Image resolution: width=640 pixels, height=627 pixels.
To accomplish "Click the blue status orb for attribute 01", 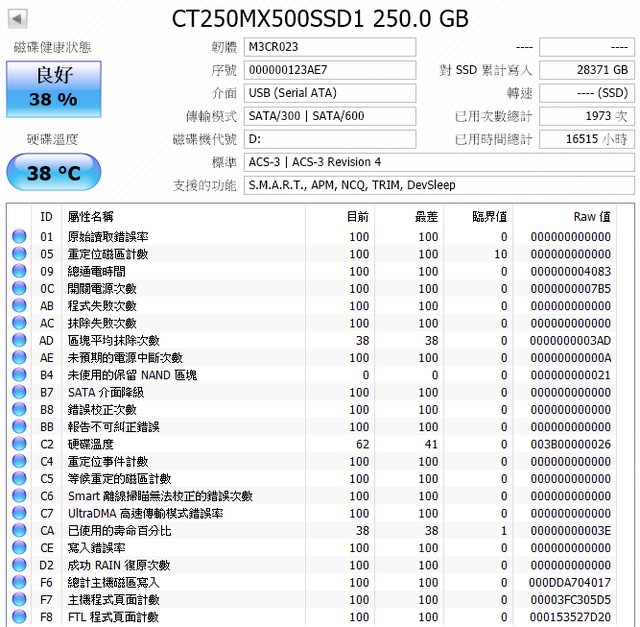I will click(x=19, y=237).
